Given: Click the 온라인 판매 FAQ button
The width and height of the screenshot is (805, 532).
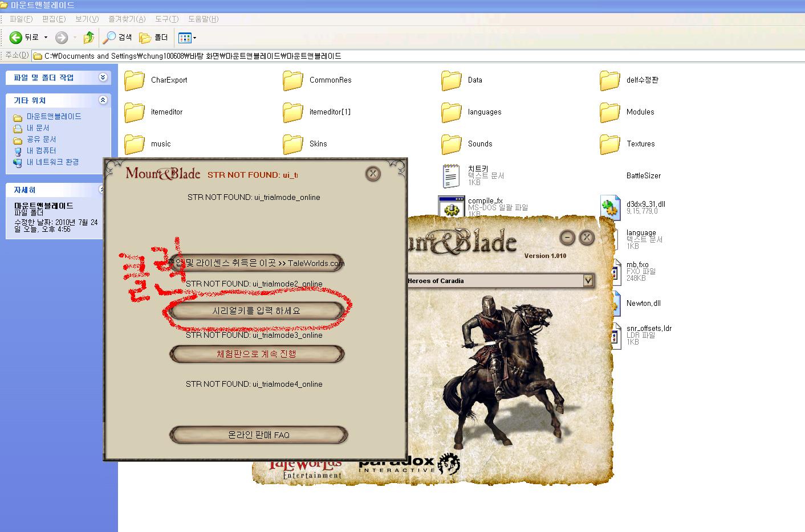Looking at the screenshot, I should [x=258, y=435].
